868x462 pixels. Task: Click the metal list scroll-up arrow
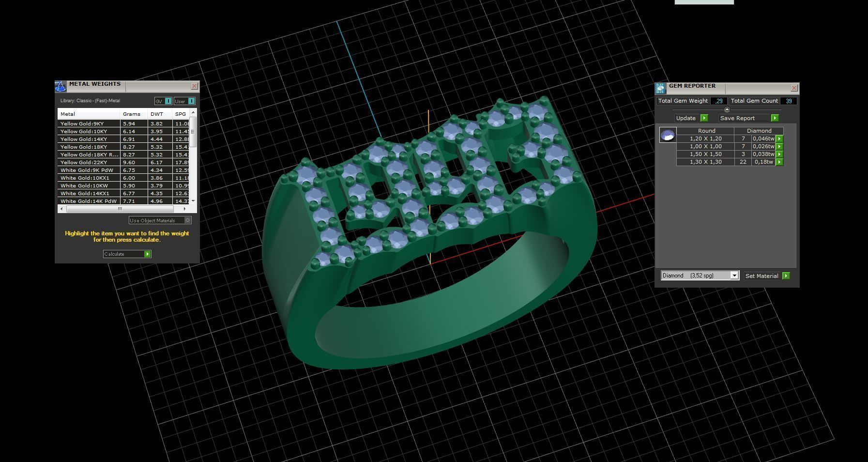193,113
